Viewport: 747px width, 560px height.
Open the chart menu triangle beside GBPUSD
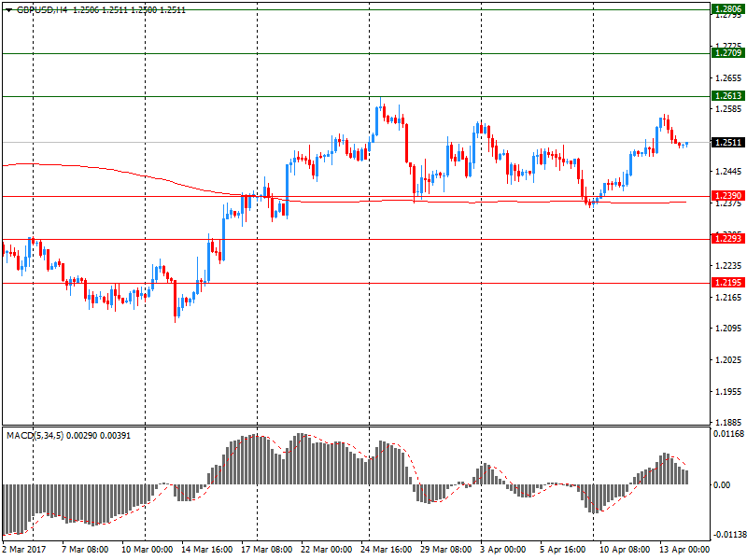(8, 9)
